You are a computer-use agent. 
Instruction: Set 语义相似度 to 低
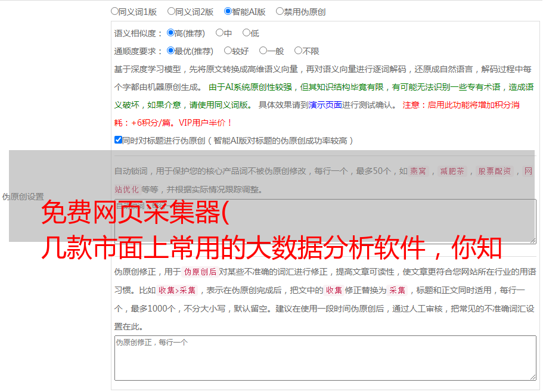246,33
